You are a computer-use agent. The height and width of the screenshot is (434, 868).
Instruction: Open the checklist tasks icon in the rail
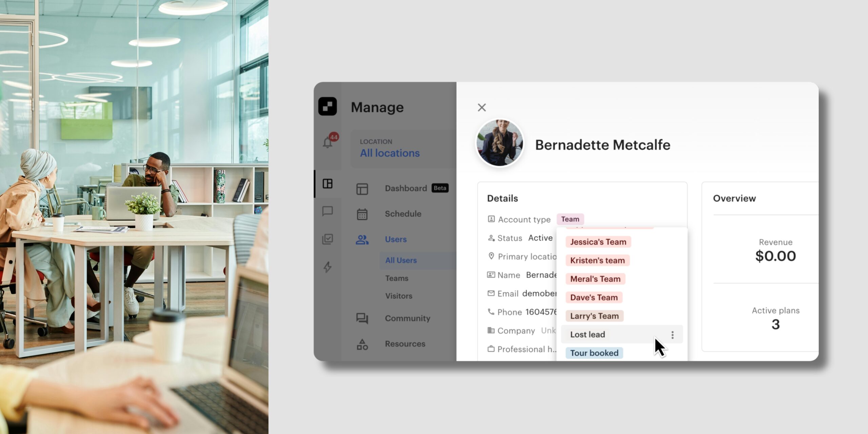pyautogui.click(x=328, y=239)
